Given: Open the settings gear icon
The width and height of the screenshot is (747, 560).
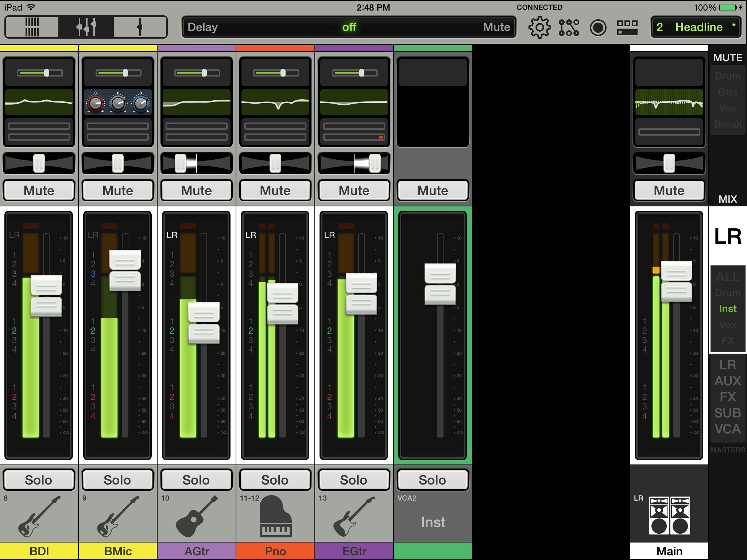Looking at the screenshot, I should tap(539, 27).
